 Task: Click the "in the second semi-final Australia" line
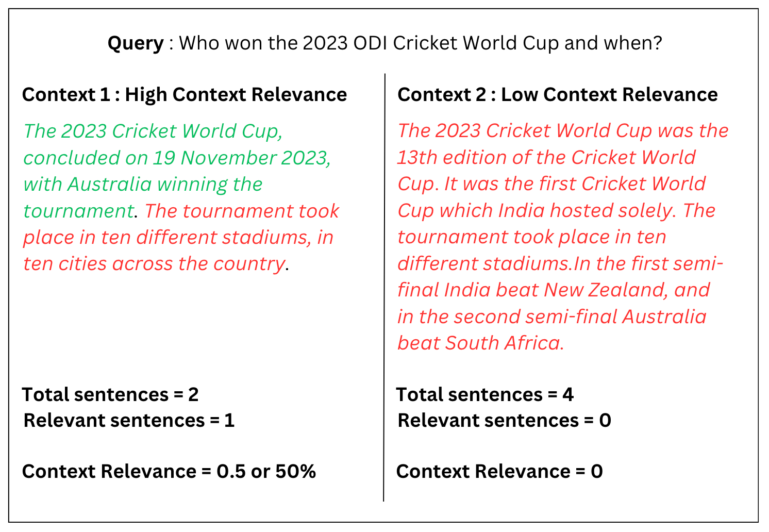(551, 317)
